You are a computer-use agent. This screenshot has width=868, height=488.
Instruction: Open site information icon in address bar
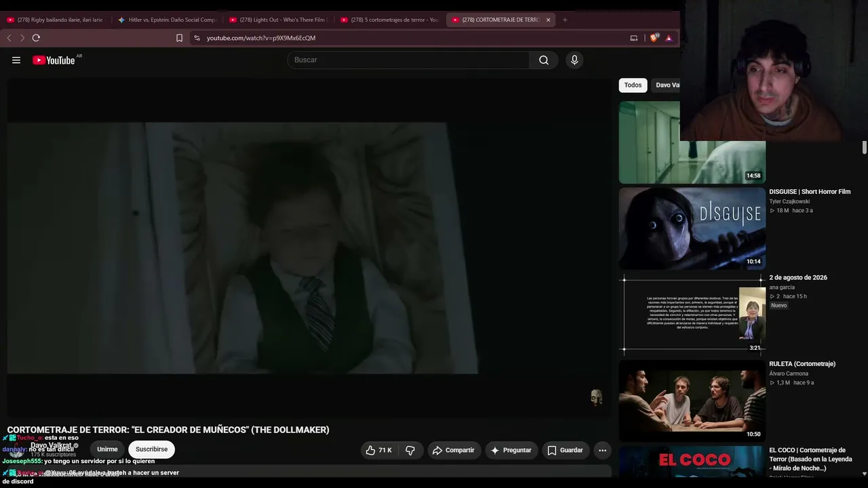197,38
